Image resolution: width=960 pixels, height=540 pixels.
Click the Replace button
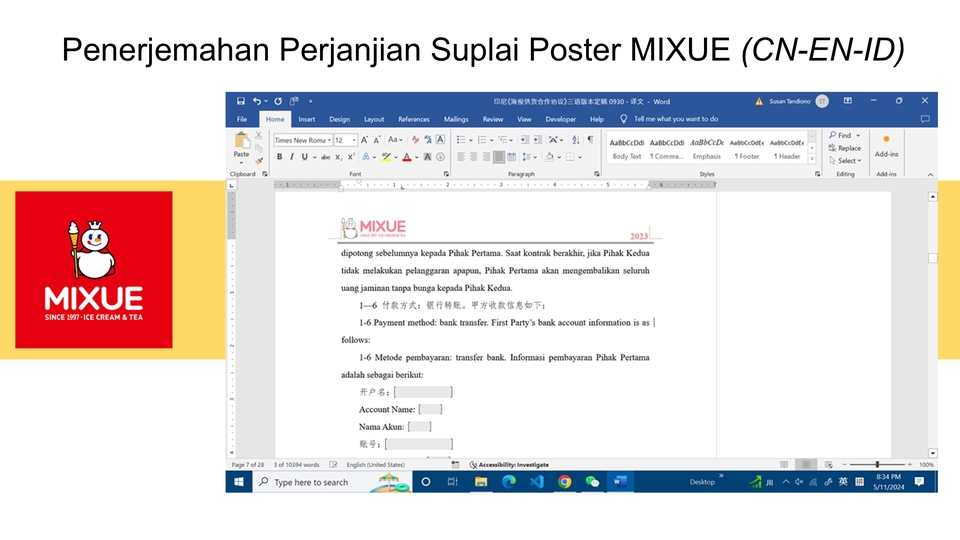[845, 148]
